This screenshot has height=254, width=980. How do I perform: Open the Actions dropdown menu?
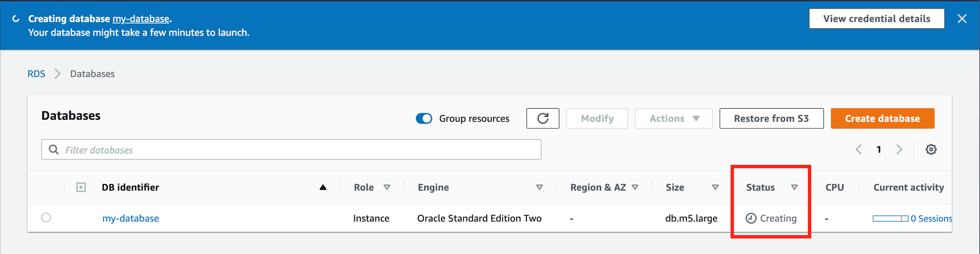point(673,118)
